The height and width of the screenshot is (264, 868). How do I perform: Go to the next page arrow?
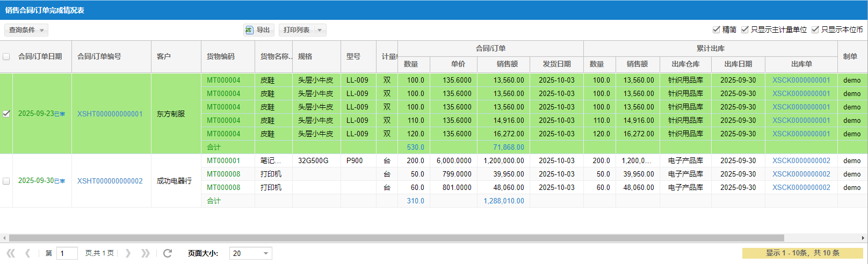[x=128, y=253]
